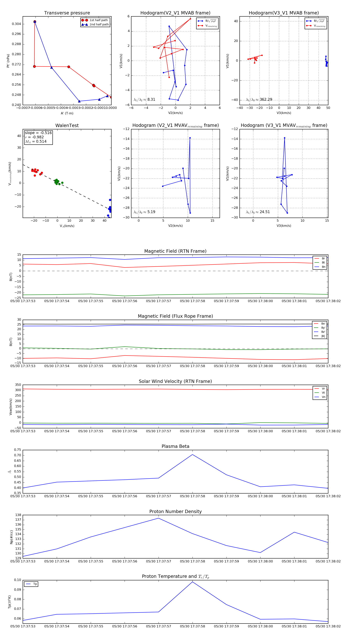Click the "Vsw(km/s)" y-axis label

11,407
